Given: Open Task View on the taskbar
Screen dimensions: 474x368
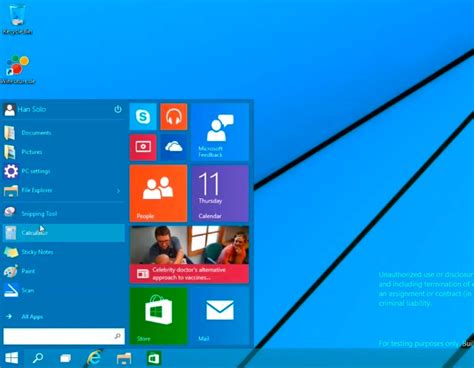Looking at the screenshot, I should (x=65, y=359).
